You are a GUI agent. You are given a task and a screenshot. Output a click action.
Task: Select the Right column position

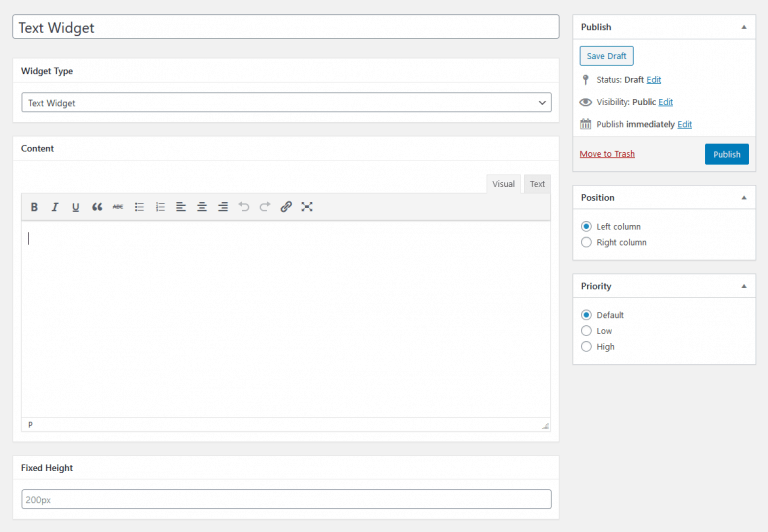(586, 242)
